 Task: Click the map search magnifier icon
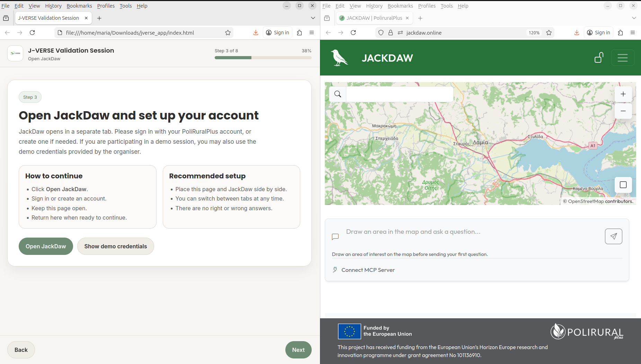338,94
